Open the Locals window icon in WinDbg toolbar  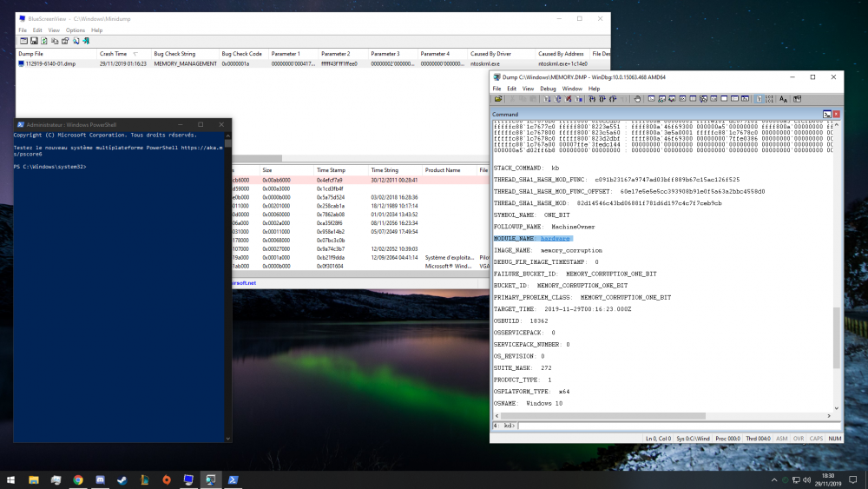672,99
